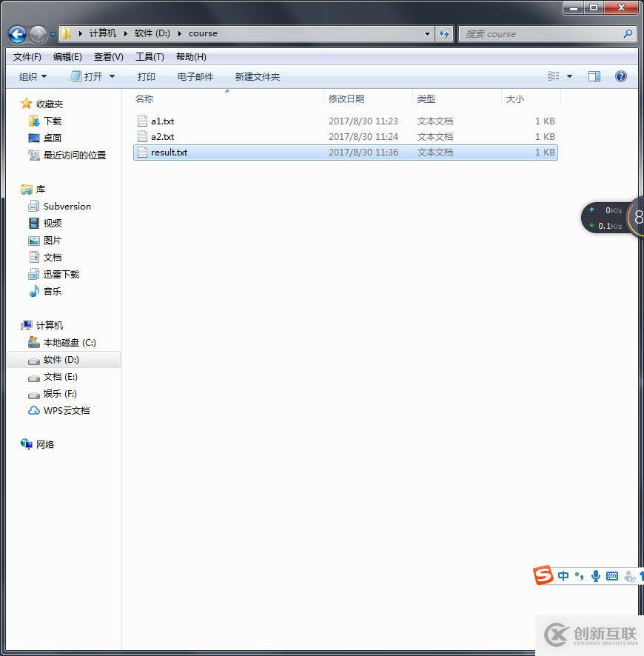Image resolution: width=644 pixels, height=656 pixels.
Task: Open the 工具(T) menu
Action: (x=150, y=57)
